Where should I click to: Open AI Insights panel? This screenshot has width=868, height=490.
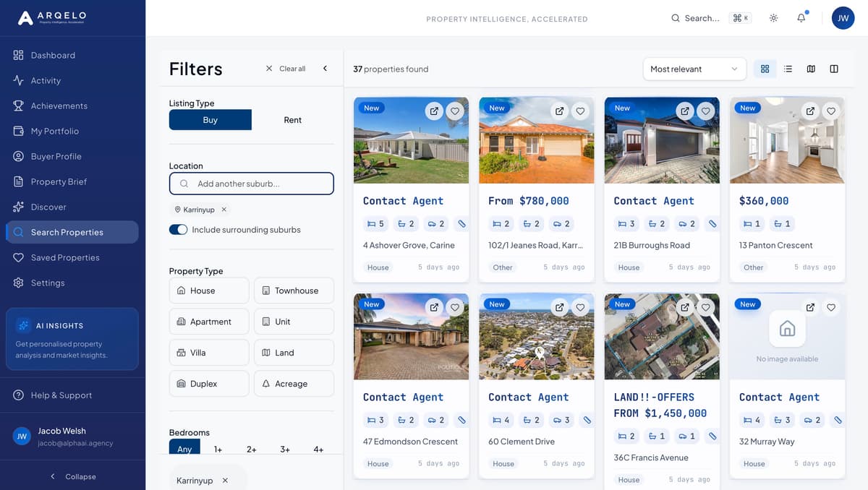click(72, 340)
